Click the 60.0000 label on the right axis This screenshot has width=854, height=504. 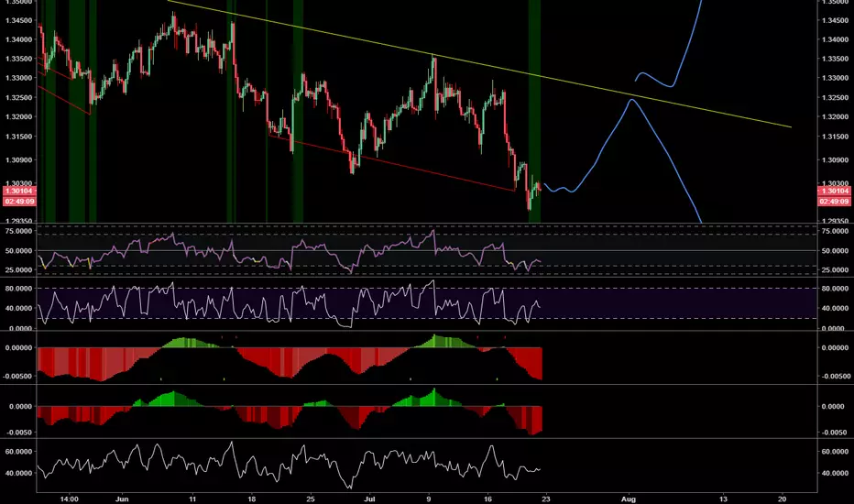[835, 452]
